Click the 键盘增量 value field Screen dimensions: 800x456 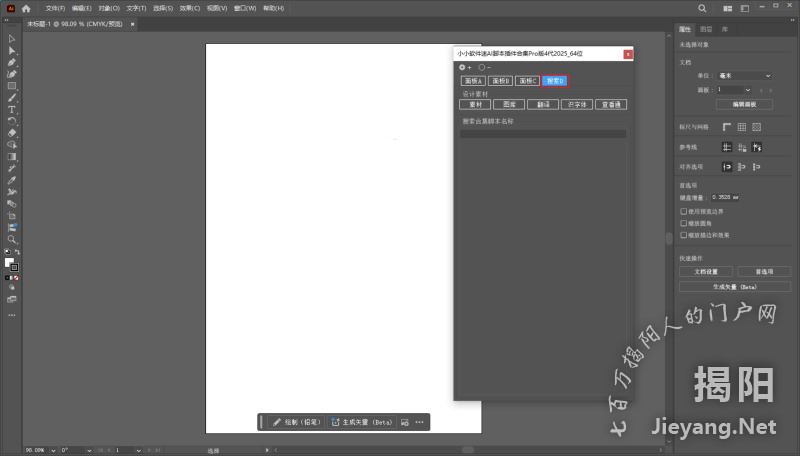729,197
